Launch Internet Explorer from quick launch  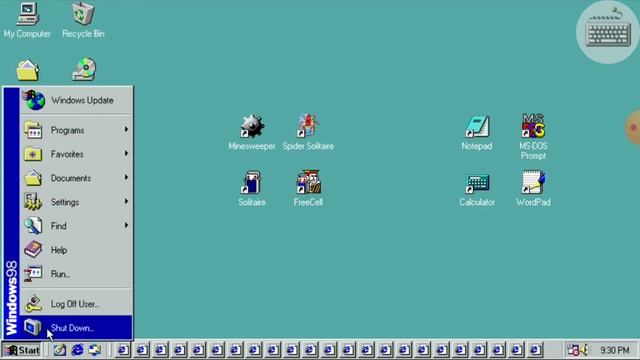coord(78,350)
